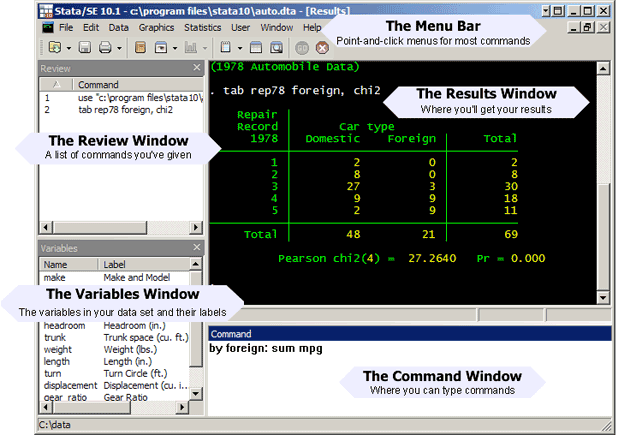The width and height of the screenshot is (642, 435).
Task: Open the Data Browser magnifier icon
Action: 276,48
